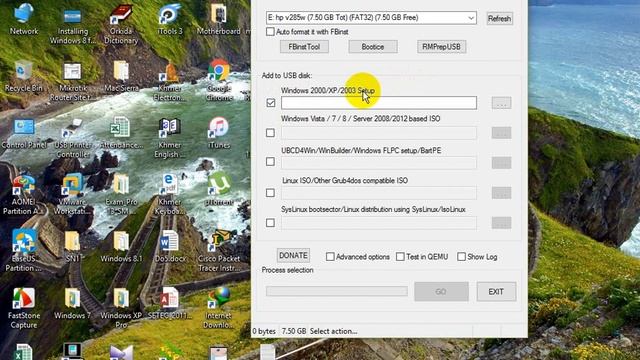Viewport: 640px width, 360px height.
Task: Launch Khmer Electron shortcut
Action: [170, 82]
